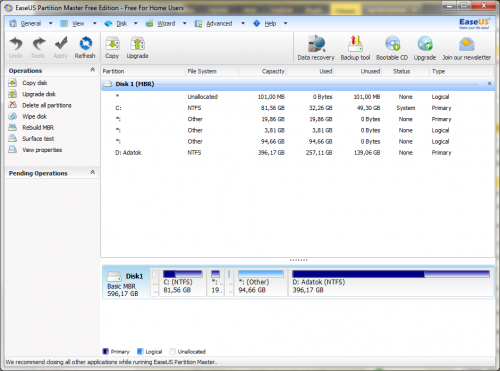The width and height of the screenshot is (500, 371).
Task: Select the Other 94,66 GB row in table
Action: point(297,141)
